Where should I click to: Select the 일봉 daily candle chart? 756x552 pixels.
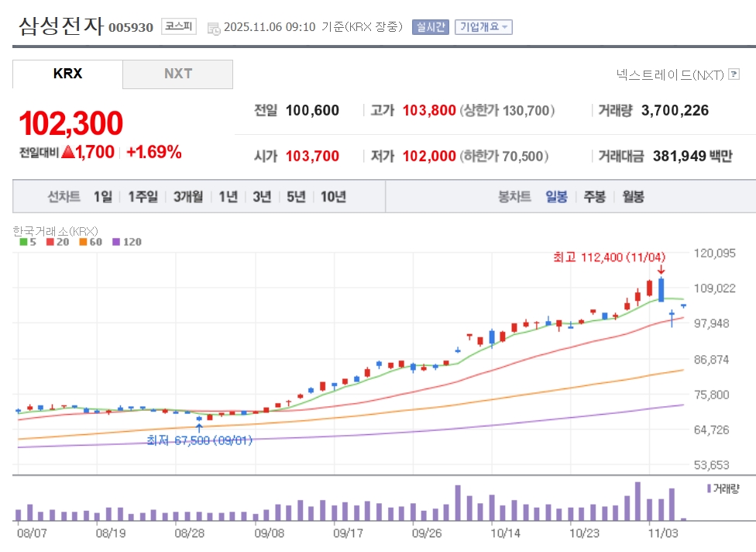tap(556, 196)
